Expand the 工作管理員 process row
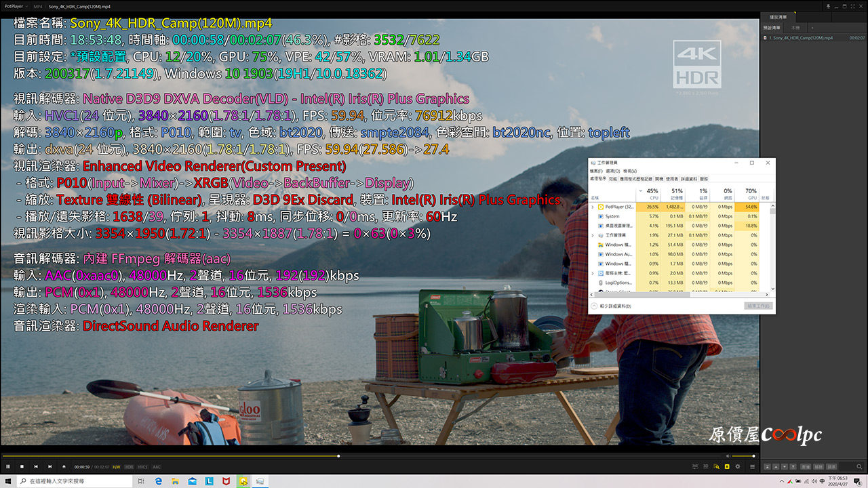 point(593,235)
